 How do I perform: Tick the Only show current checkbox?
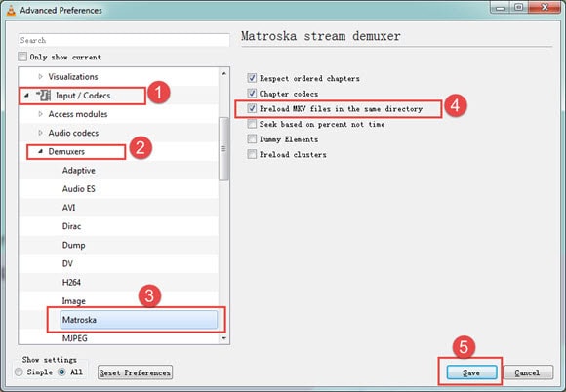click(22, 57)
